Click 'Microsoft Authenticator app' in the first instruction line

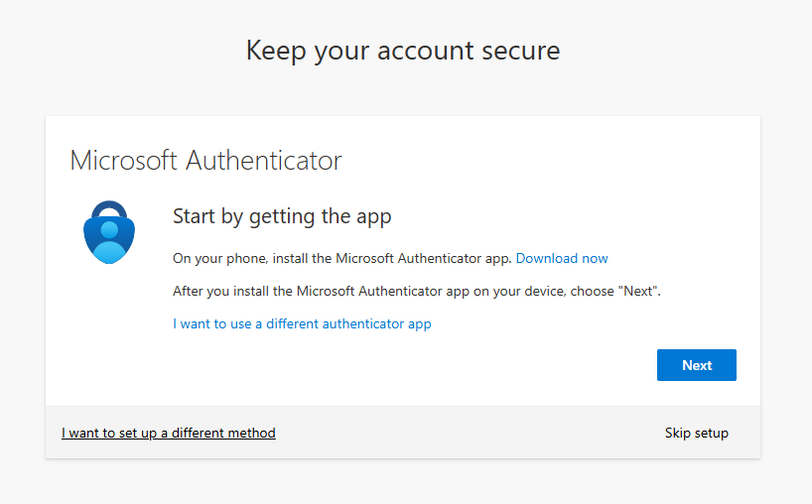pyautogui.click(x=424, y=258)
